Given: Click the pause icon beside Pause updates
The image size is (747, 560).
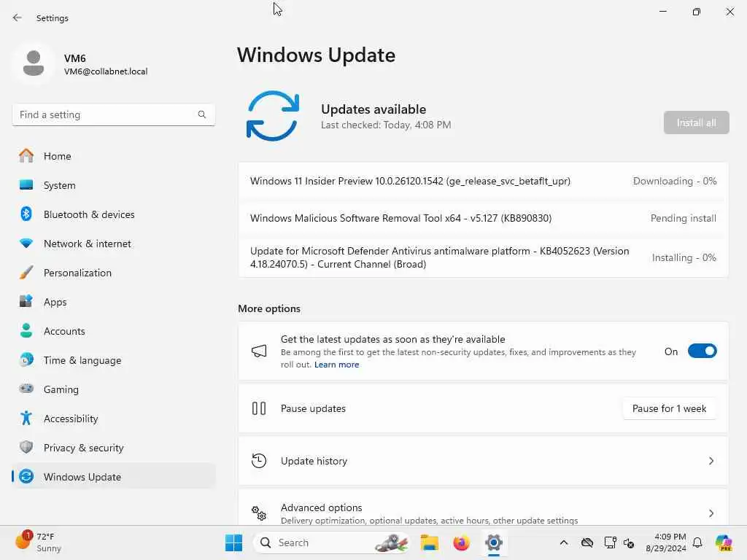Looking at the screenshot, I should (259, 408).
